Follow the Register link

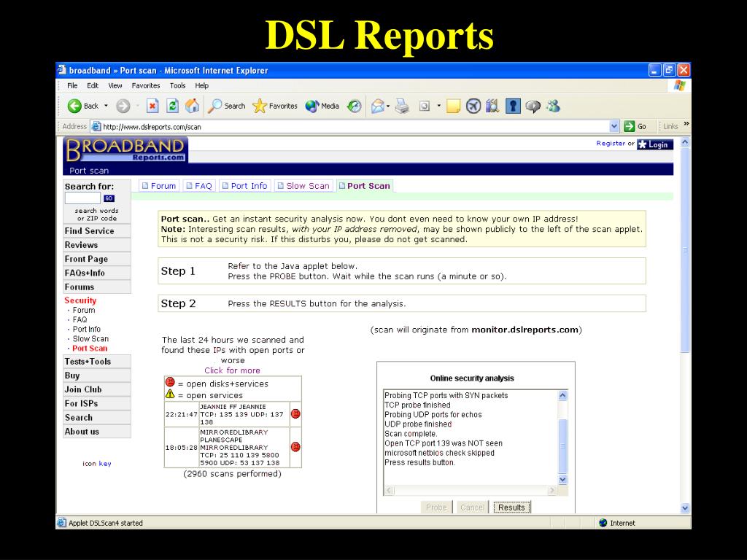611,144
